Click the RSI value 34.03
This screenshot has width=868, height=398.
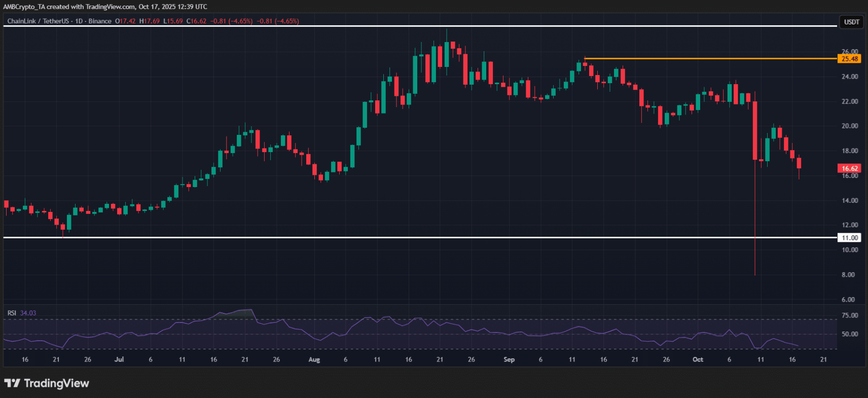28,313
